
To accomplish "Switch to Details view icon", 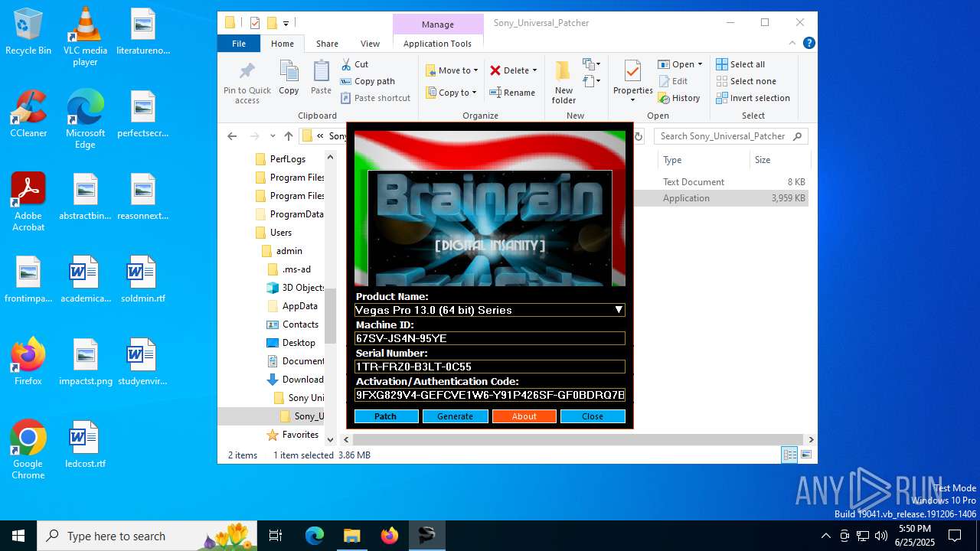I will click(x=789, y=455).
